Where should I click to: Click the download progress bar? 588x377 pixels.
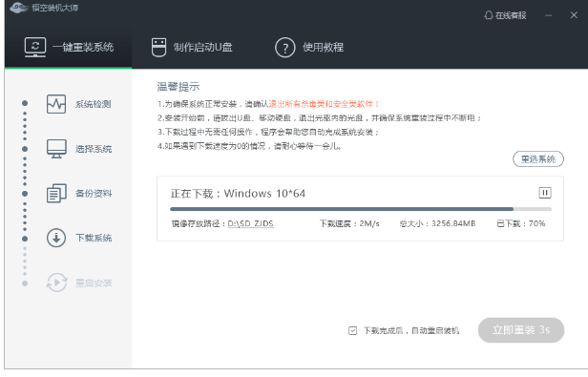pos(361,209)
